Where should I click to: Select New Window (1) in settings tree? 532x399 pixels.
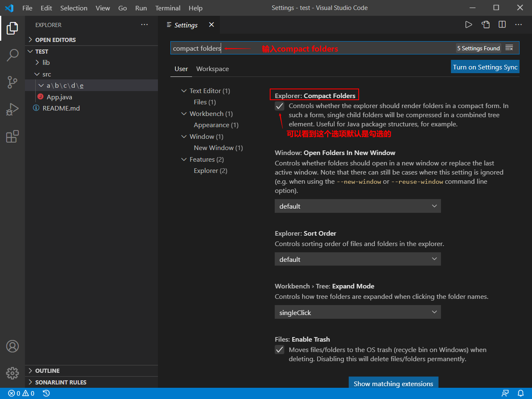[x=218, y=148]
